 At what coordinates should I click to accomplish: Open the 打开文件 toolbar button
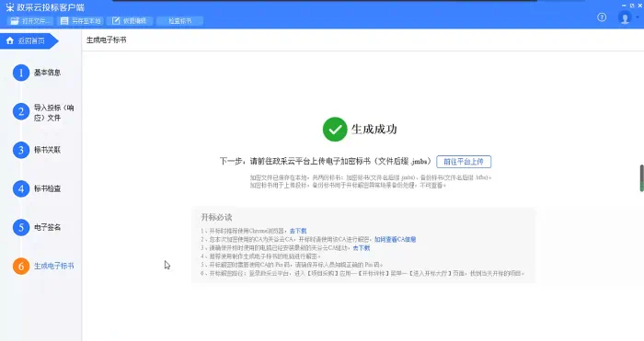click(29, 21)
